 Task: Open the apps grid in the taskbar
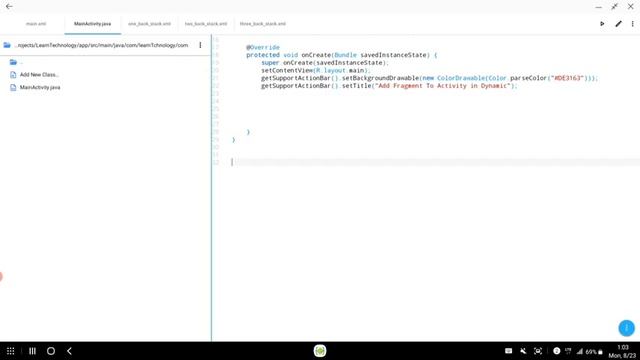point(11,351)
